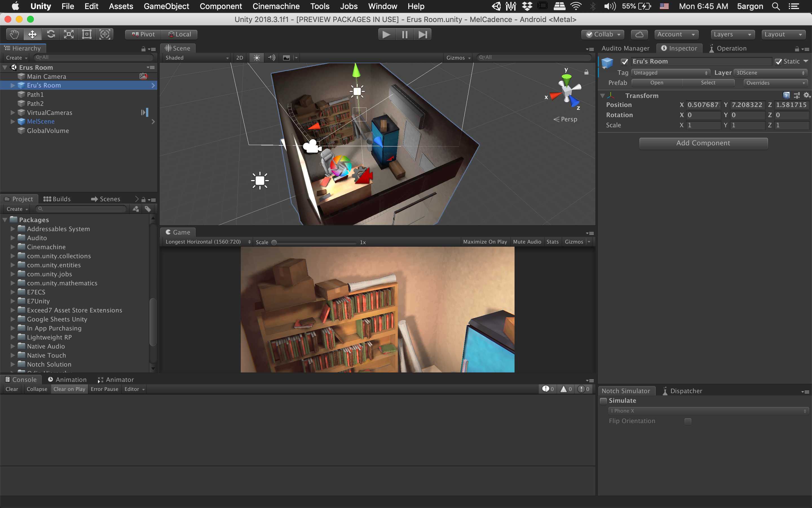
Task: Select the Move tool in the toolbar
Action: click(32, 34)
